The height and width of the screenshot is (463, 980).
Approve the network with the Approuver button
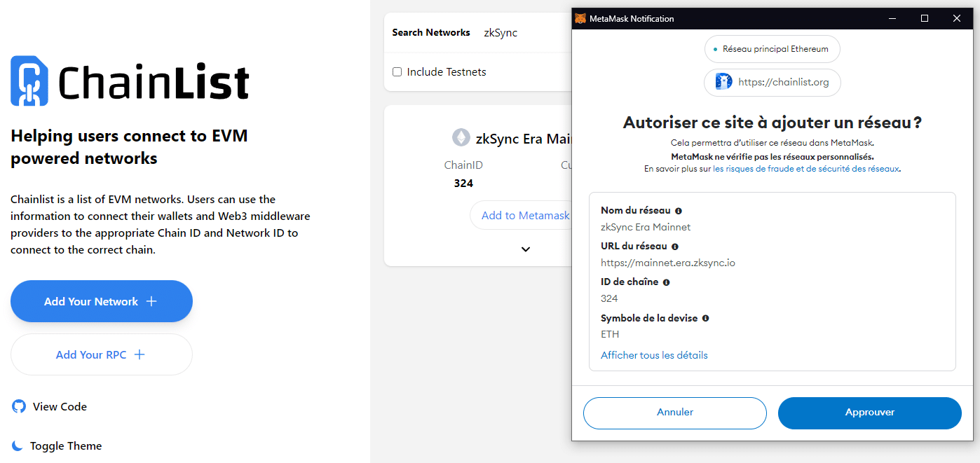(869, 413)
